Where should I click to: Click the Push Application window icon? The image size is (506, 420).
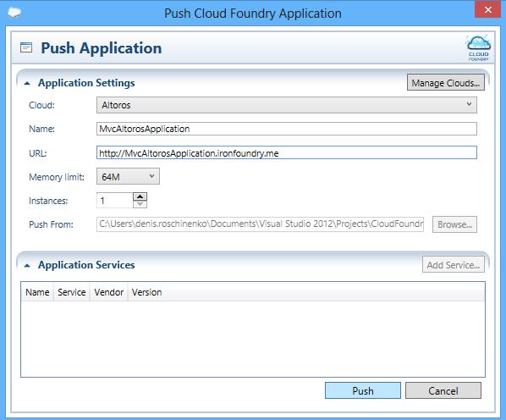(26, 47)
